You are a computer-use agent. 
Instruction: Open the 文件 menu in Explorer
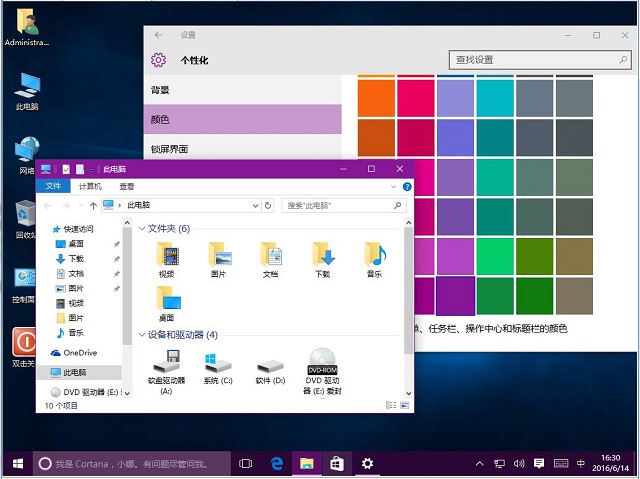(x=53, y=186)
